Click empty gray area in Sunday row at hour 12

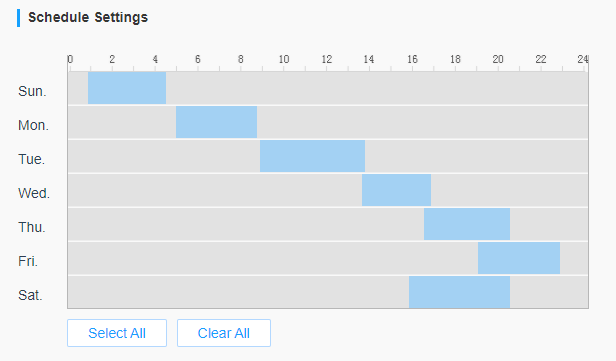click(326, 88)
